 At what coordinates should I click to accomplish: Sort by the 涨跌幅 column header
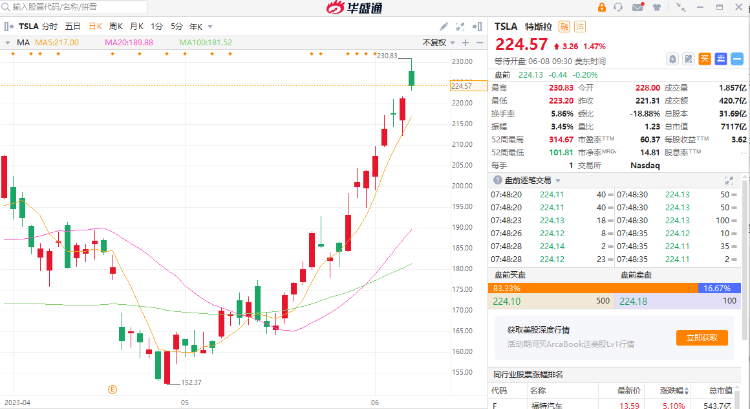(x=674, y=390)
